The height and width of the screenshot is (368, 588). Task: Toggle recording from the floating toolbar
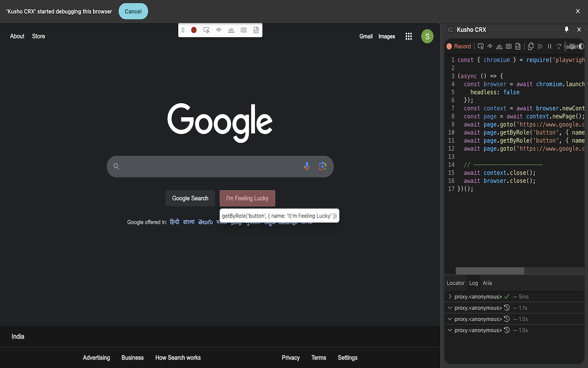[193, 29]
